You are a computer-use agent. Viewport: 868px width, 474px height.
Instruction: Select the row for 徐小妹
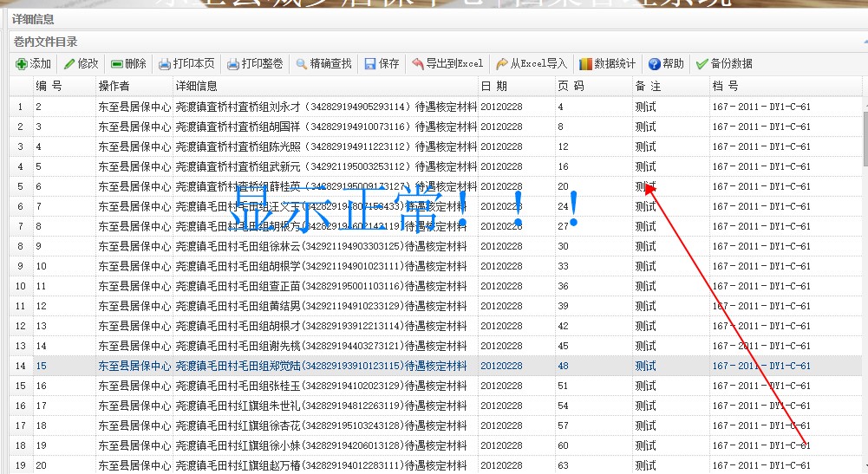(x=435, y=445)
